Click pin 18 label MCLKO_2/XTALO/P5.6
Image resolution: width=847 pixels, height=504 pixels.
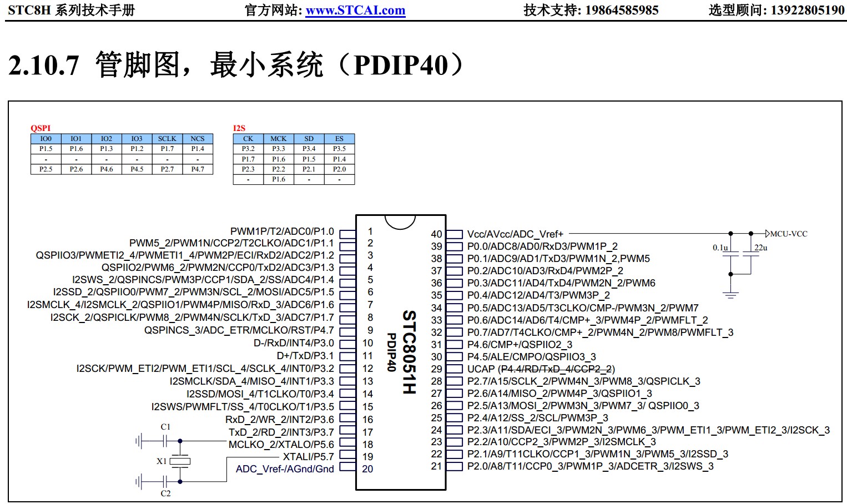[x=281, y=445]
